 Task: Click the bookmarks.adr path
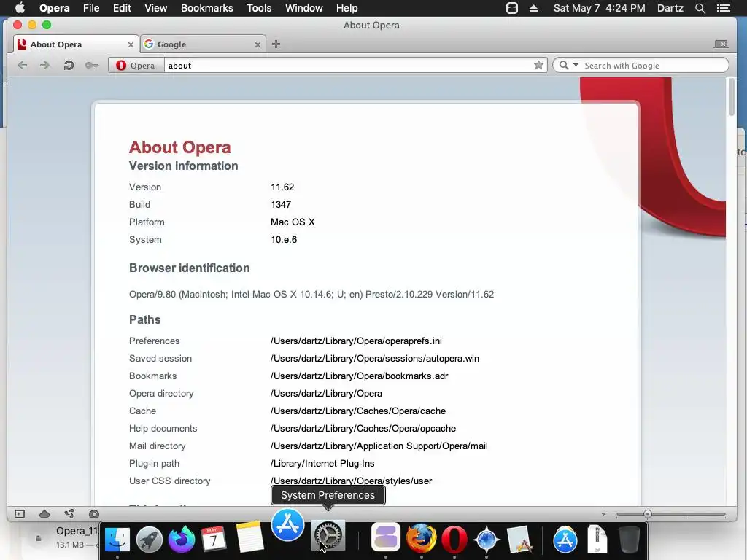359,376
